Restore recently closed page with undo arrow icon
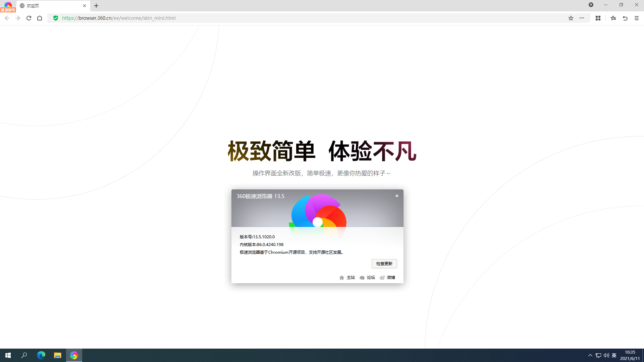Viewport: 644px width, 362px height. click(625, 18)
